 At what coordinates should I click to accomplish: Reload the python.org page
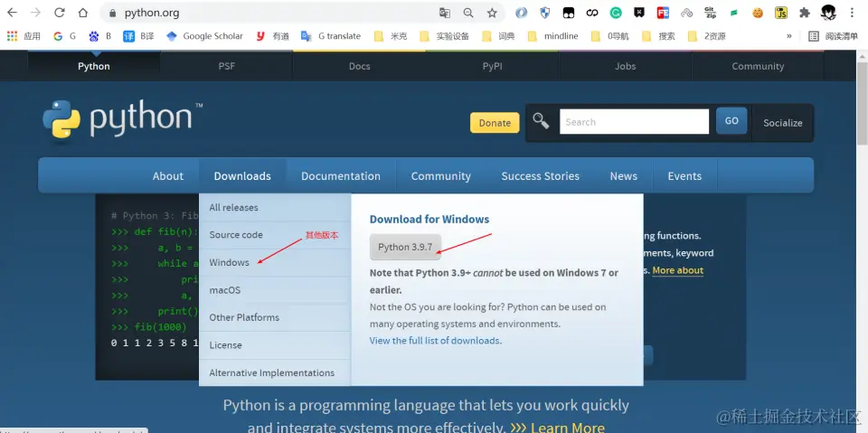tap(60, 13)
